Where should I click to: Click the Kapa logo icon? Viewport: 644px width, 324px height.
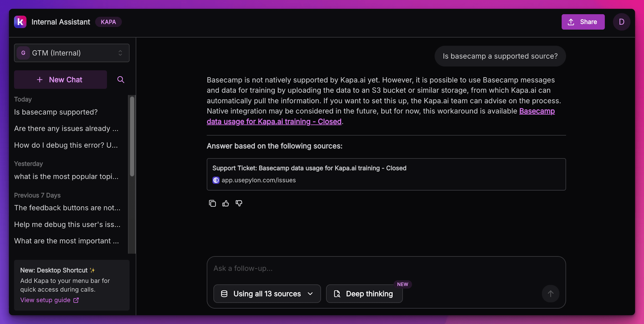[x=20, y=22]
